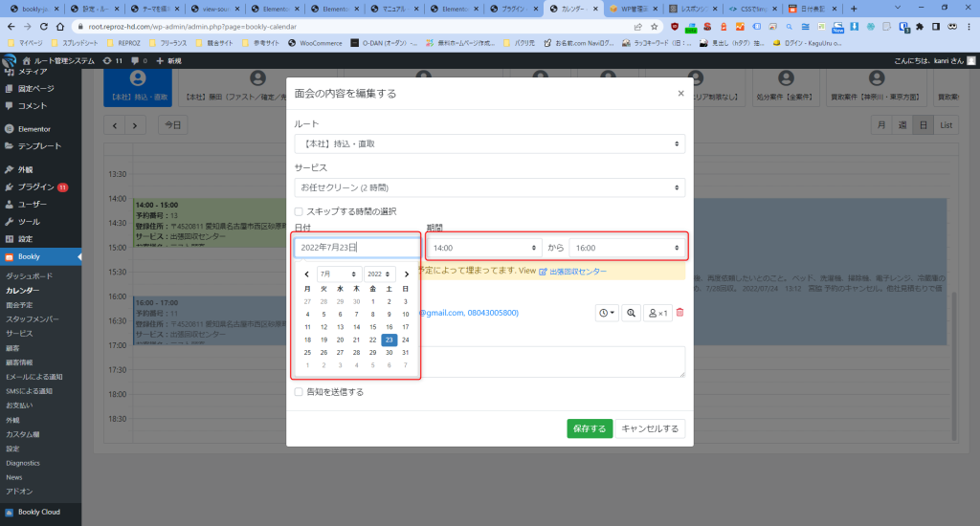Open the ルート selection dropdown
The height and width of the screenshot is (526, 980).
(489, 143)
